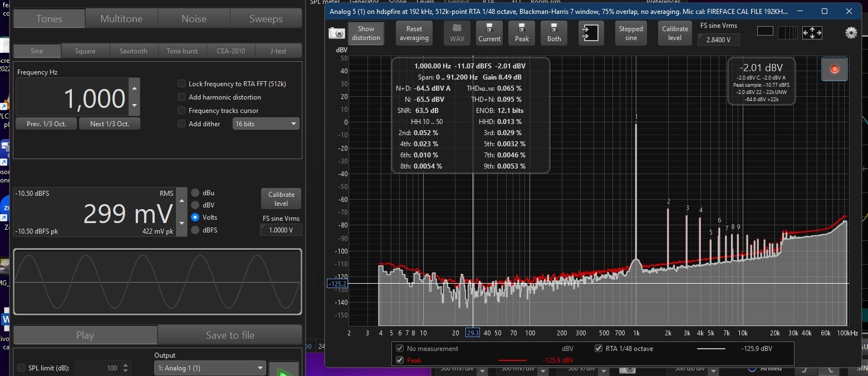Select dBu level unit radio

point(195,193)
